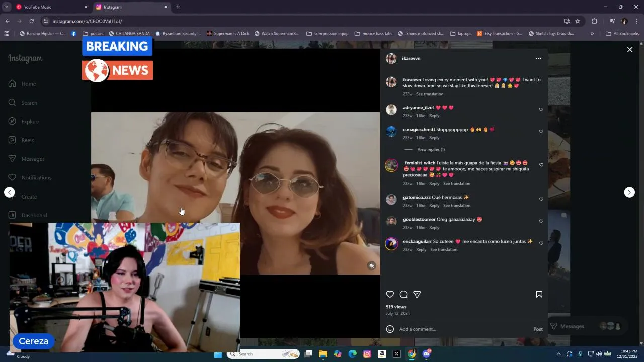This screenshot has height=362, width=644.
Task: Share post with paper plane icon
Action: (x=417, y=294)
